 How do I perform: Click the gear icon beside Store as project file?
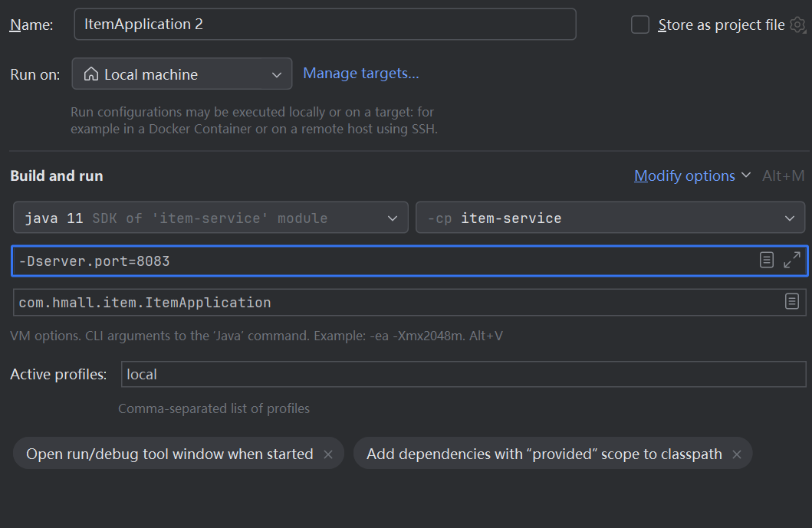tap(797, 25)
